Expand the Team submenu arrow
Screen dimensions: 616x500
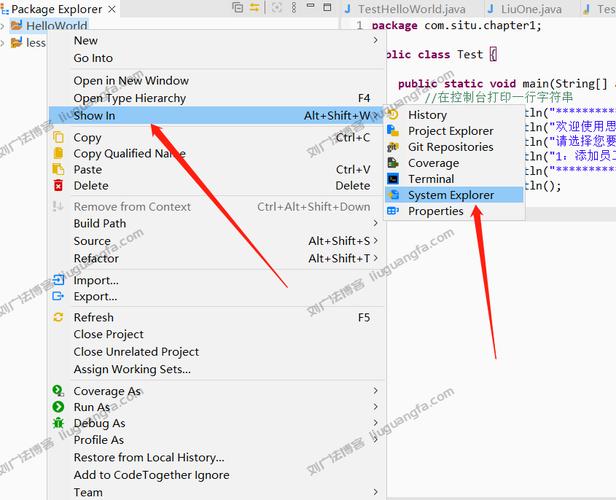pos(375,491)
